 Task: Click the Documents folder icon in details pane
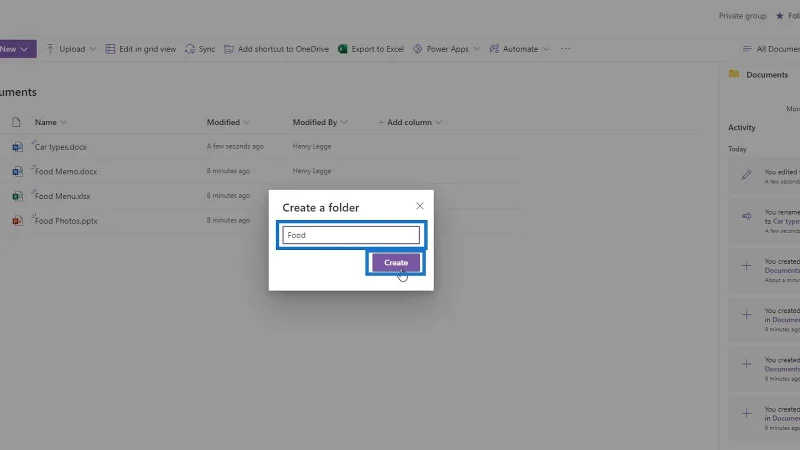point(734,74)
